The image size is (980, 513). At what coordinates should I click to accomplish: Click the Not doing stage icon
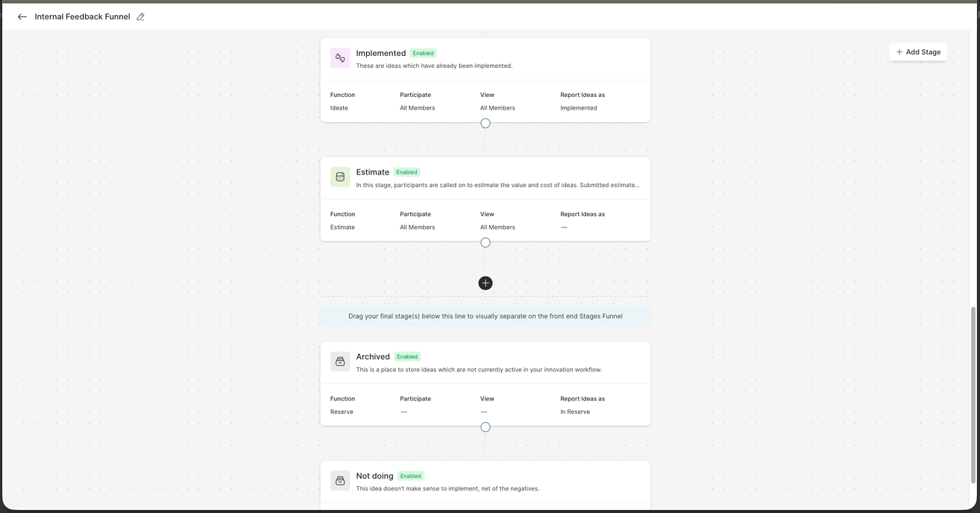(x=340, y=481)
